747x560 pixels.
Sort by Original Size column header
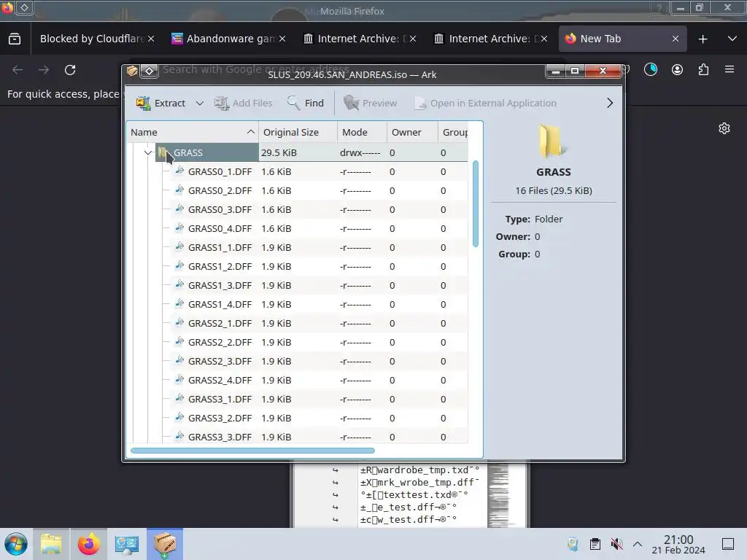coord(298,133)
